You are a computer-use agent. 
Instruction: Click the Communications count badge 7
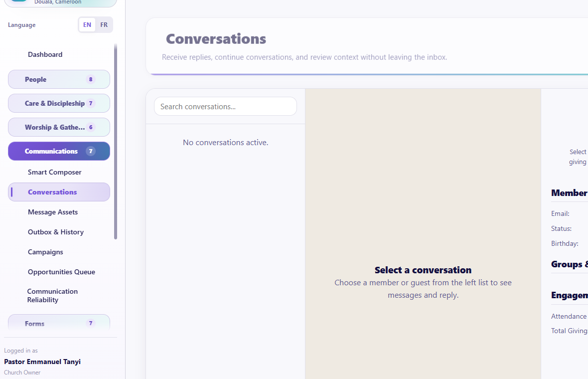point(90,151)
